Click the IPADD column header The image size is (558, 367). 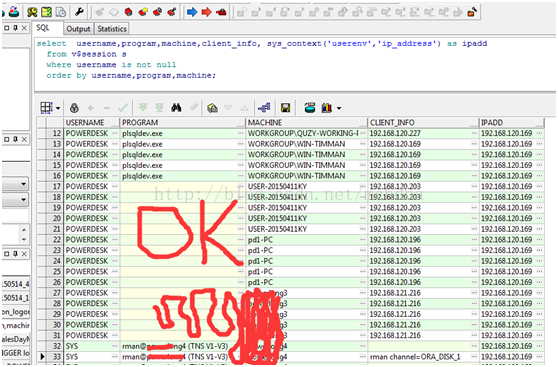(x=512, y=122)
